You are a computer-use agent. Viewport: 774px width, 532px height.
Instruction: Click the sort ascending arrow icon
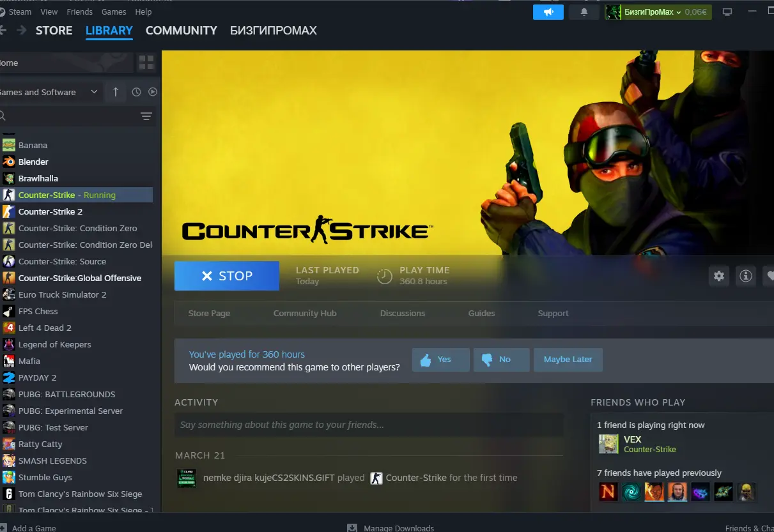click(x=116, y=92)
